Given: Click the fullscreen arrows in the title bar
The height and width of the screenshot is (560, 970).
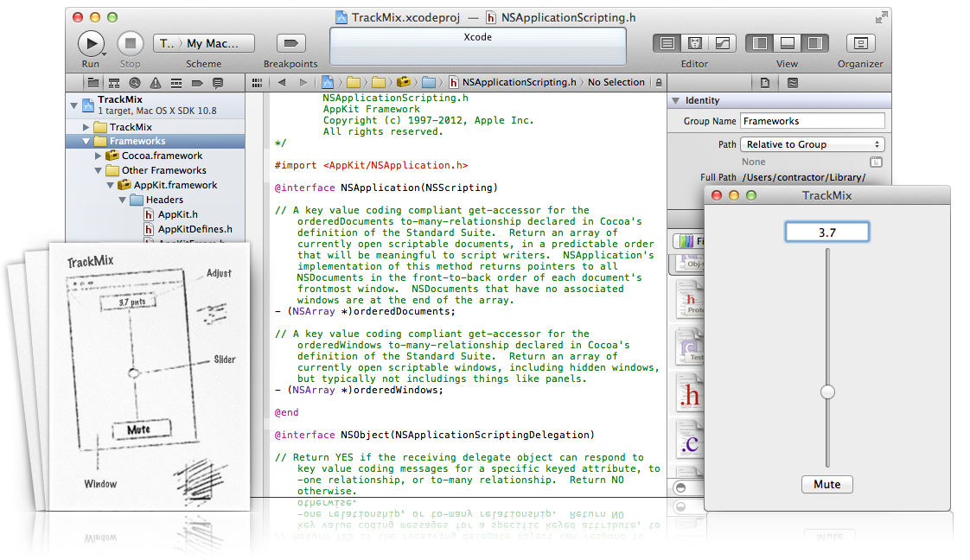Looking at the screenshot, I should click(x=882, y=18).
